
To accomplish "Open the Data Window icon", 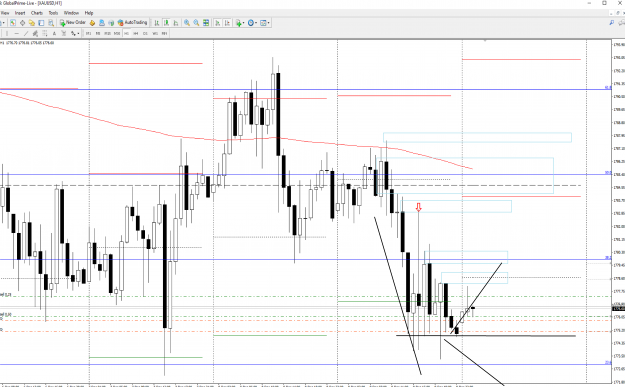I will [22, 23].
